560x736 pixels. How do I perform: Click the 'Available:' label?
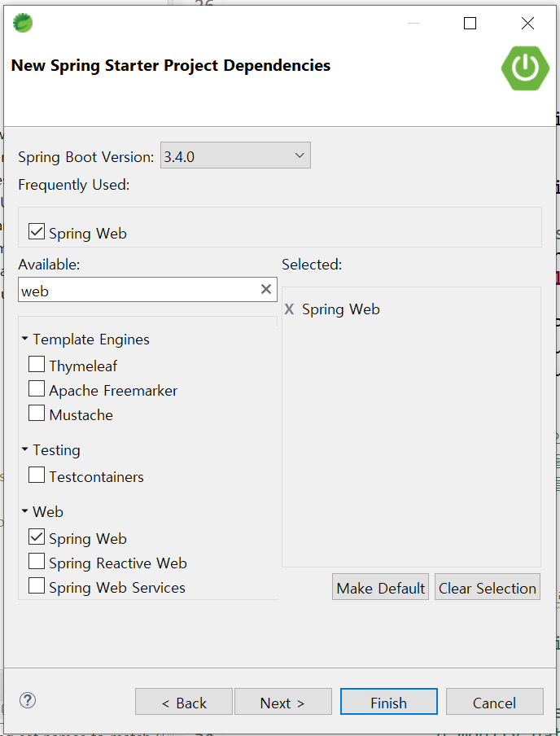(50, 265)
